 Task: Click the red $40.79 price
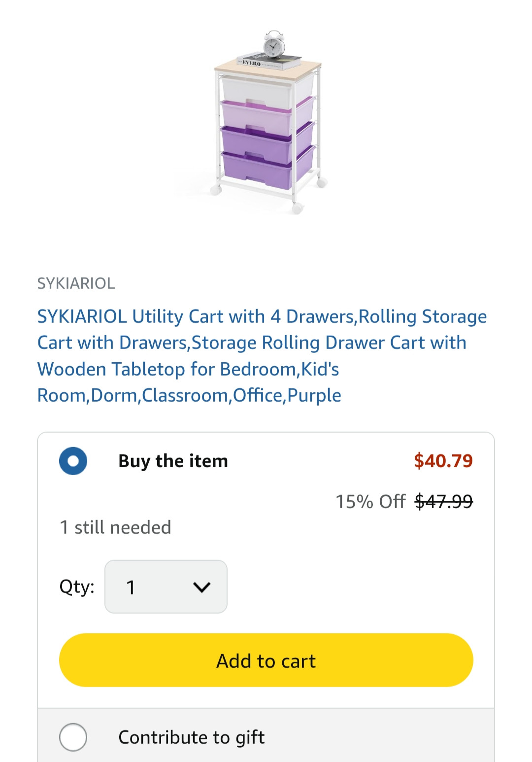443,460
